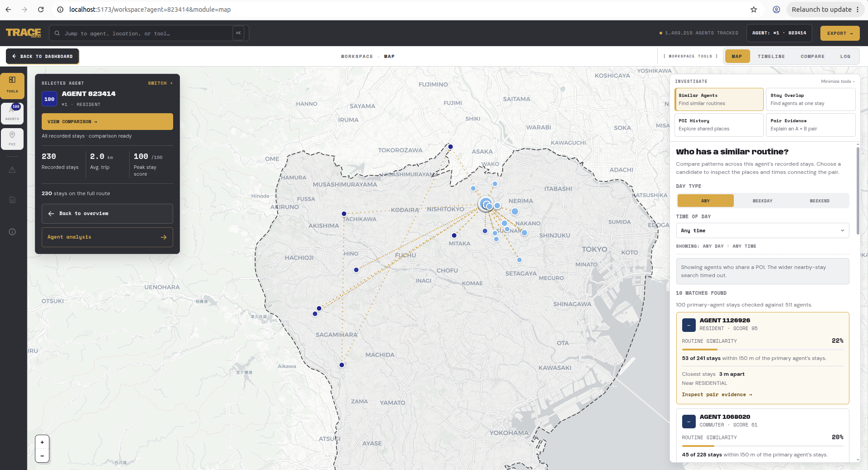The image size is (868, 470).
Task: Open the Agents sidebar icon
Action: point(12,113)
